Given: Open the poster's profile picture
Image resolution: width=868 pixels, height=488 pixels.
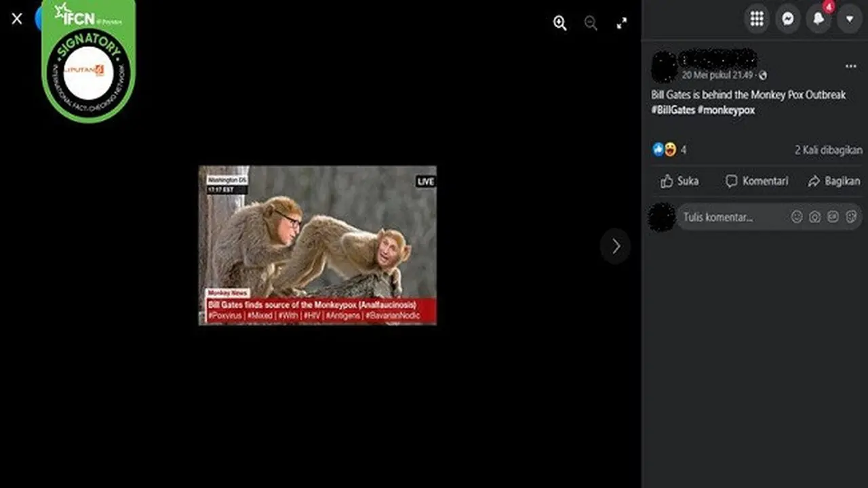Looking at the screenshot, I should (664, 66).
